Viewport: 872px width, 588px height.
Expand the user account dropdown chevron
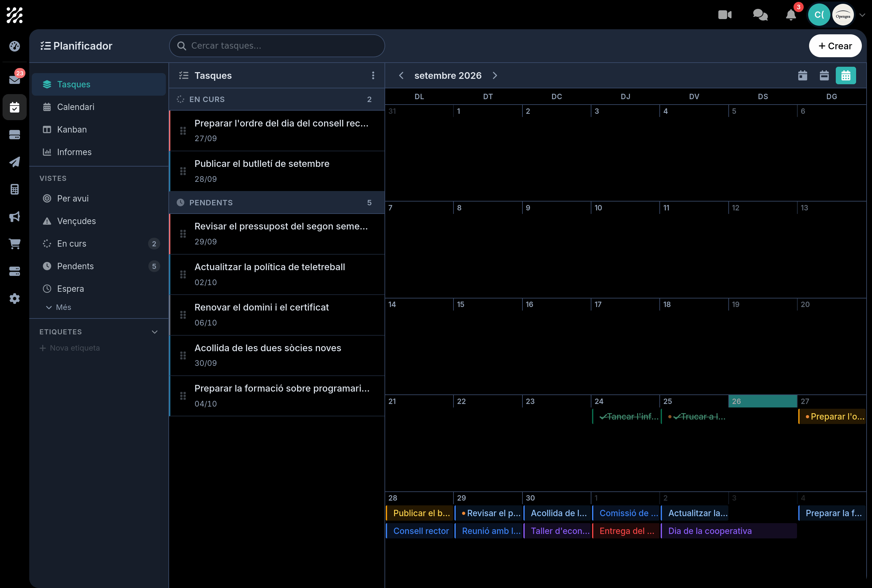(862, 15)
